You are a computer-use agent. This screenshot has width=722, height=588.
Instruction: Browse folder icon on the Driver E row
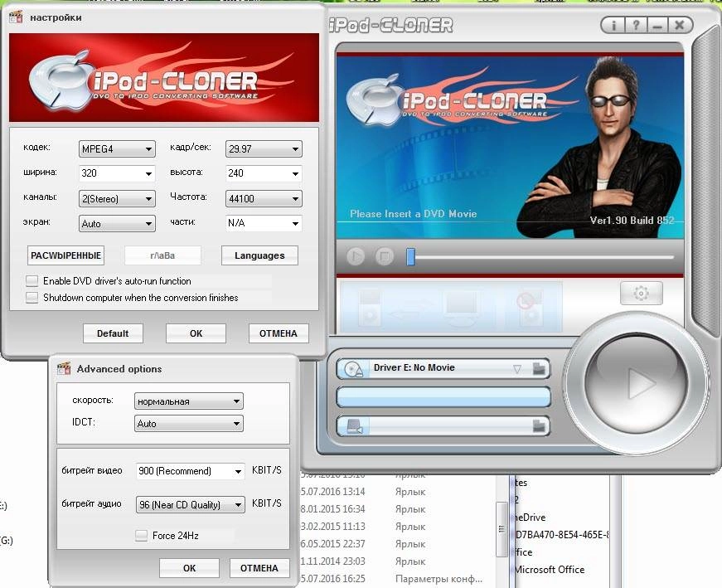tap(539, 369)
